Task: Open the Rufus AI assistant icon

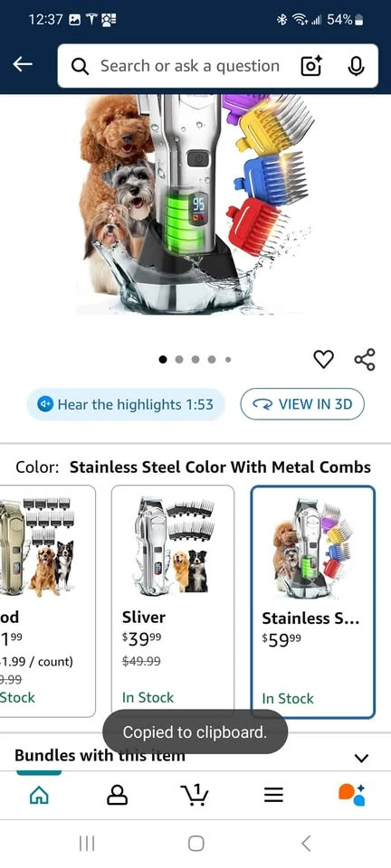Action: (x=352, y=796)
